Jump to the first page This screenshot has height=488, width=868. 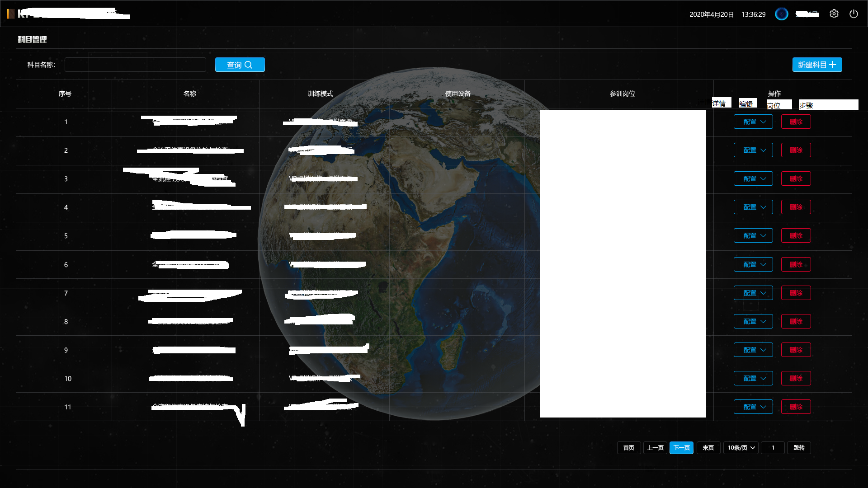(628, 447)
